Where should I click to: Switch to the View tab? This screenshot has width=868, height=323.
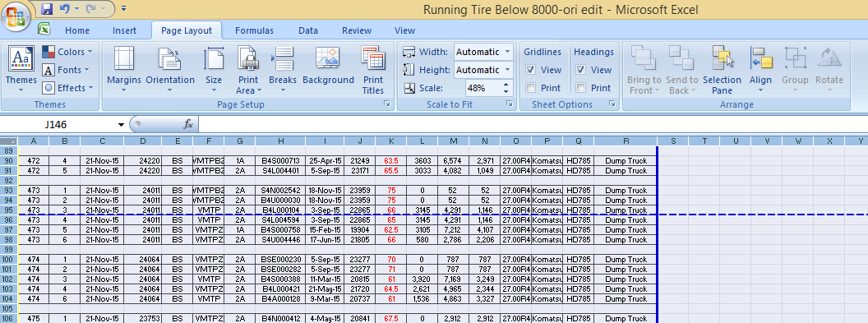pos(404,30)
